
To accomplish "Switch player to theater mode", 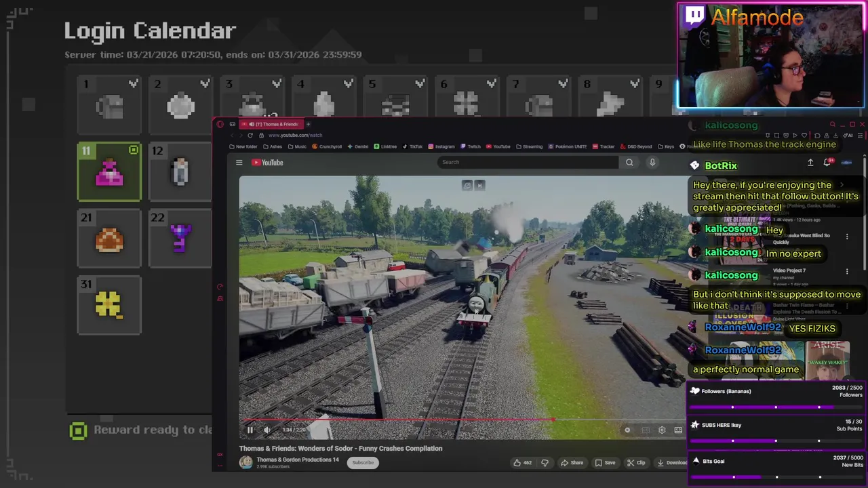I will point(678,430).
